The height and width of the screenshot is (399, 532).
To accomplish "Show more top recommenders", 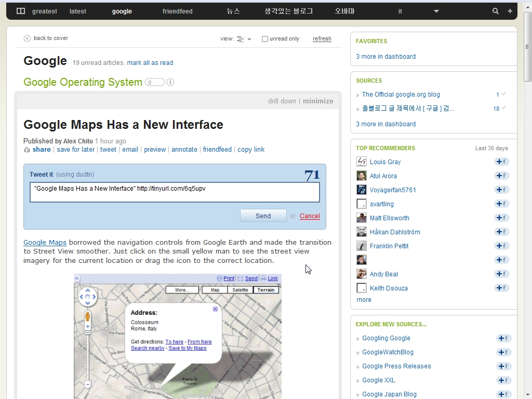I will [x=364, y=300].
